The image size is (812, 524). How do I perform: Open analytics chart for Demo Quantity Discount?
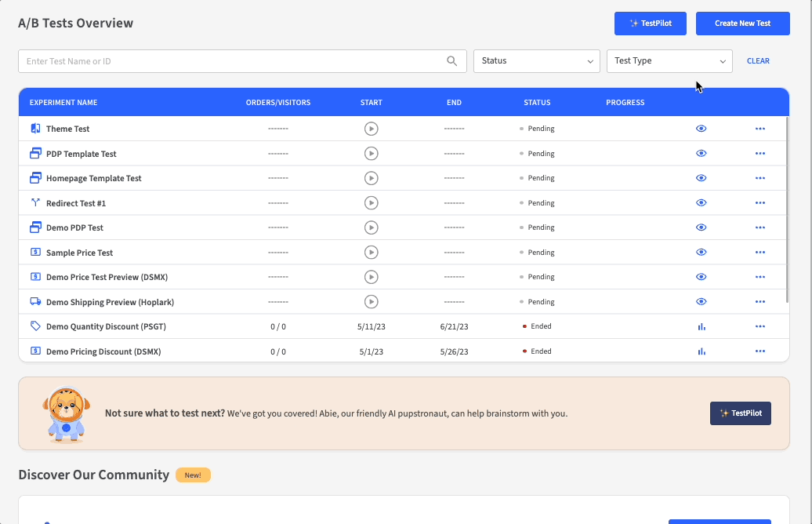point(701,326)
